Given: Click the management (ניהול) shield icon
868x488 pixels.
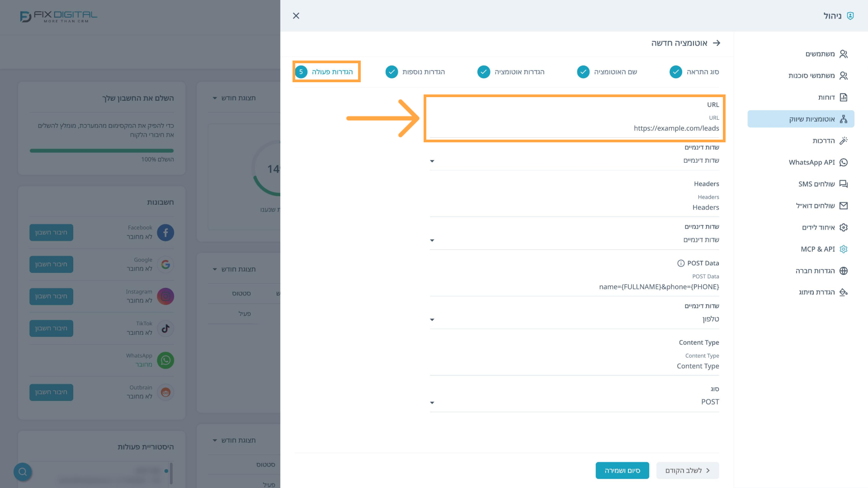Looking at the screenshot, I should click(x=850, y=16).
